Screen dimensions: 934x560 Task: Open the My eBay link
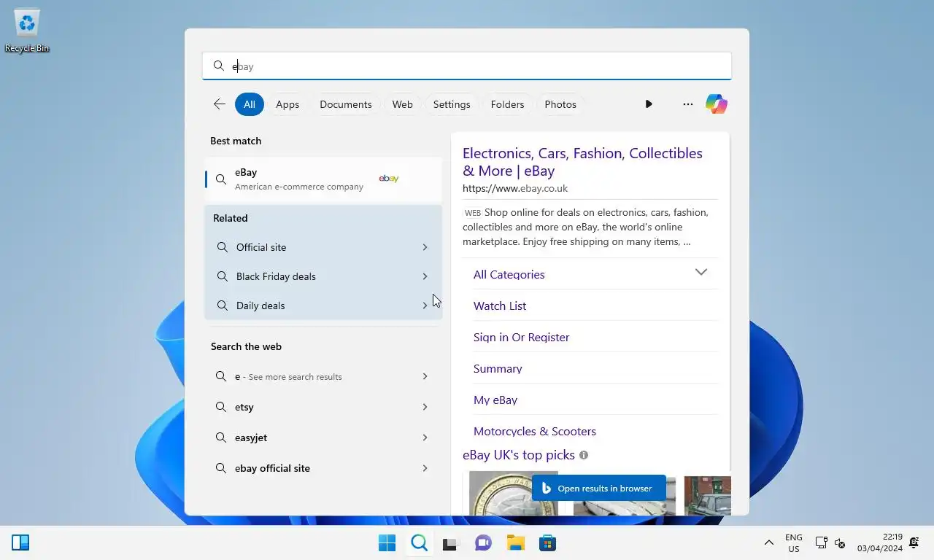coord(495,400)
